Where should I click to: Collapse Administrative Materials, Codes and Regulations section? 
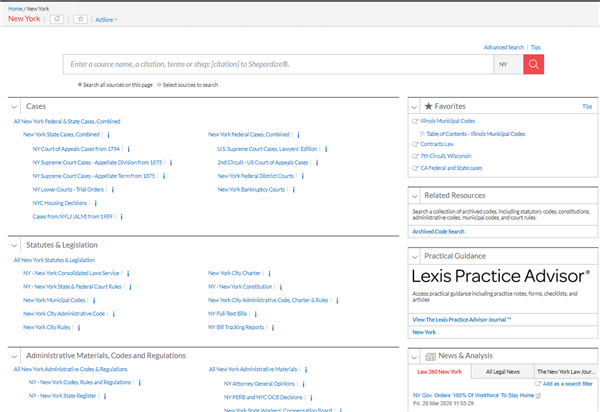point(14,356)
